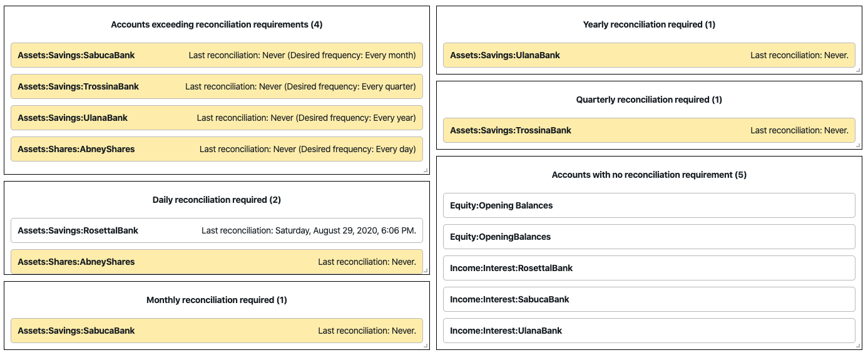
Task: Click the Quarterly reconciliation panel resize handle
Action: (858, 145)
